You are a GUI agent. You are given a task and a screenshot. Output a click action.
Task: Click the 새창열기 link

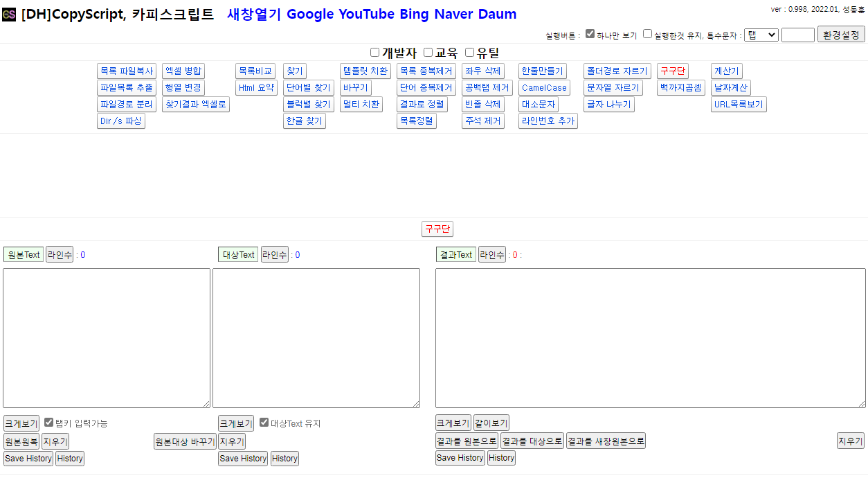[254, 15]
